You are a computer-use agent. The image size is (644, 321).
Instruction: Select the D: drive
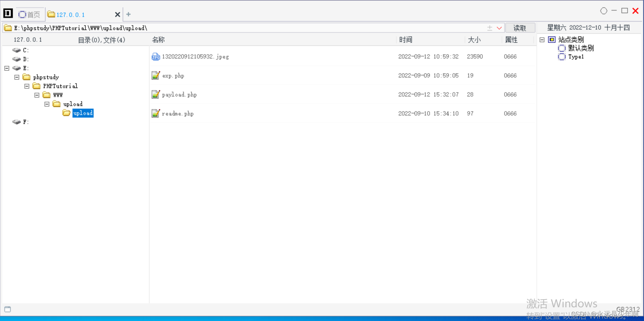coord(26,59)
